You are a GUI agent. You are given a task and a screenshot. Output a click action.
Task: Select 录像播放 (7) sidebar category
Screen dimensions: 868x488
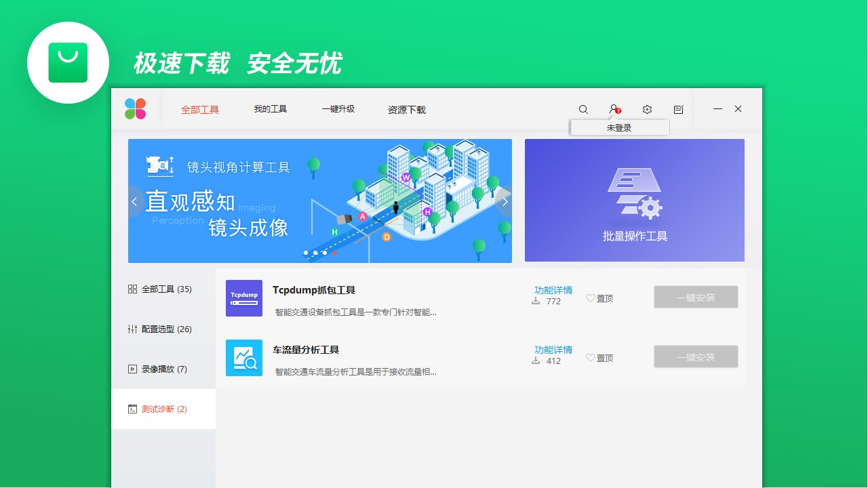pos(163,369)
